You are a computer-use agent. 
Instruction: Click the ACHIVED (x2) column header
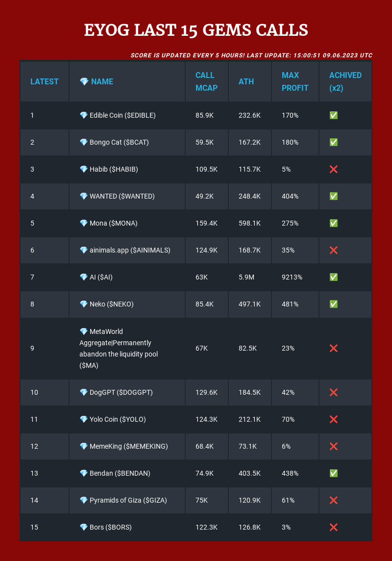[345, 81]
